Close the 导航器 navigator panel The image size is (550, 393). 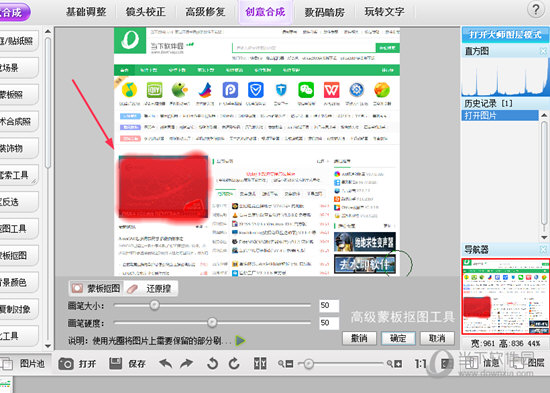click(543, 249)
